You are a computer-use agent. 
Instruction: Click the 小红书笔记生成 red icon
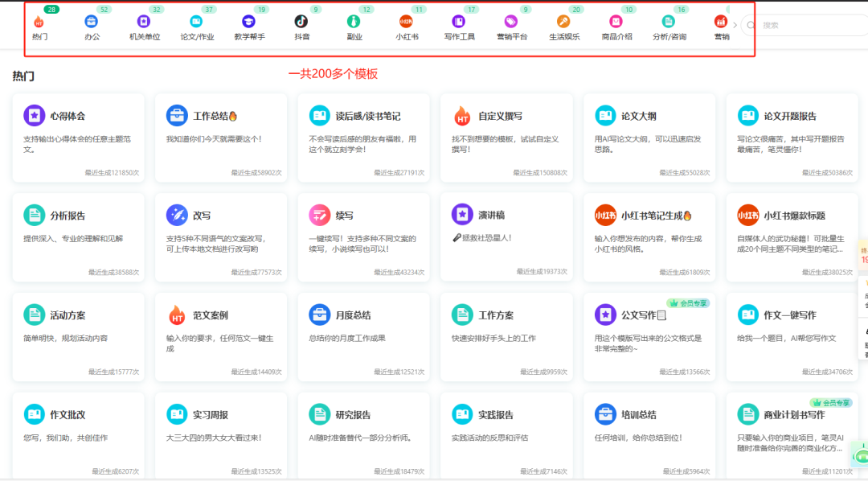pyautogui.click(x=605, y=215)
